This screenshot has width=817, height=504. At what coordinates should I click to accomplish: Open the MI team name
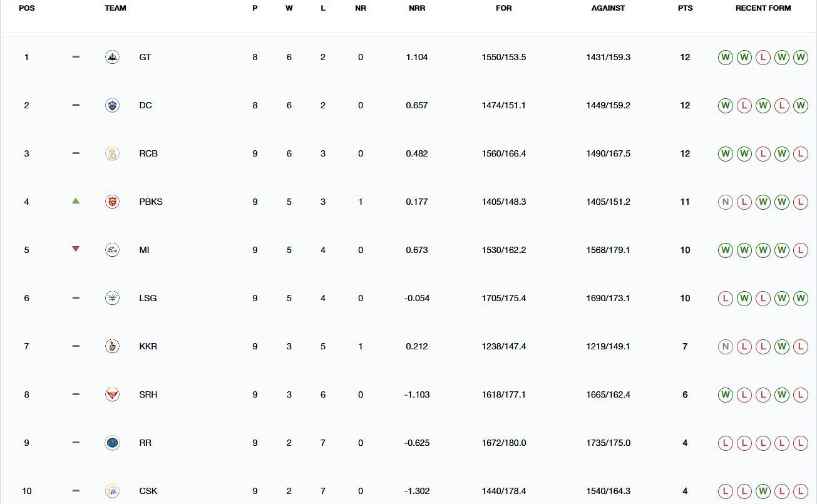pos(144,250)
